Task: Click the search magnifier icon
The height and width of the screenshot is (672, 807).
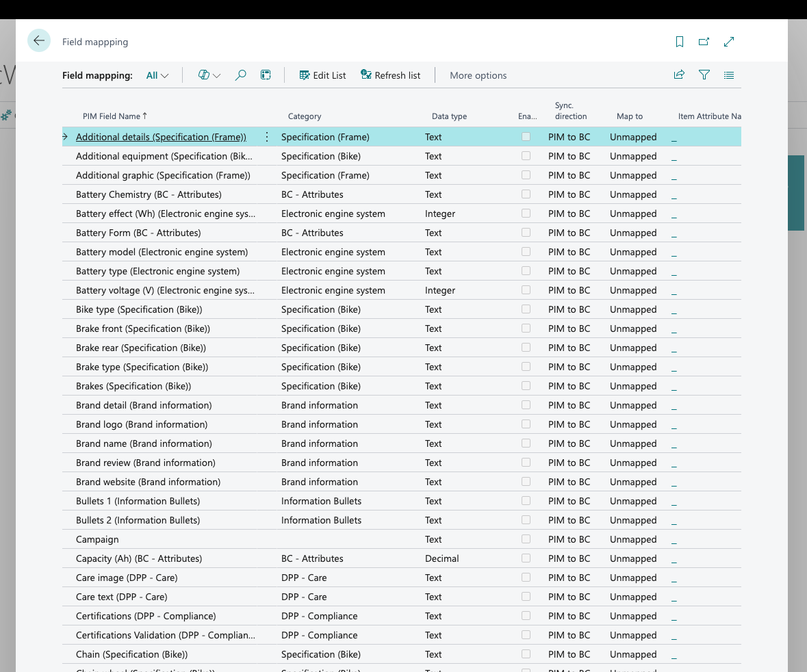Action: (240, 75)
